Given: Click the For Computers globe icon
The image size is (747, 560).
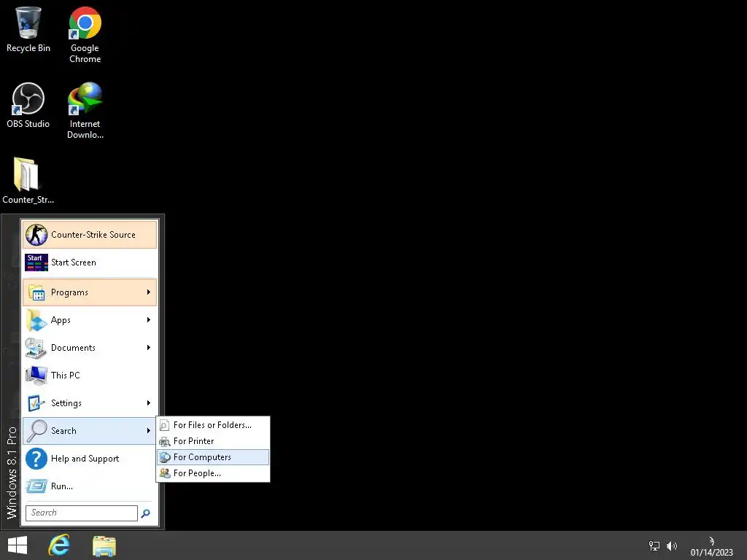Looking at the screenshot, I should click(164, 457).
